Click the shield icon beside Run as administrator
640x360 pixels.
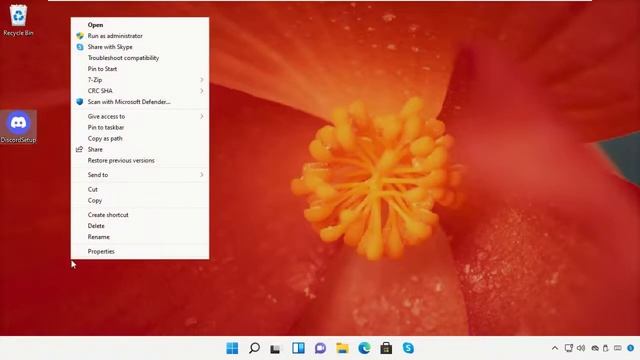(80, 36)
